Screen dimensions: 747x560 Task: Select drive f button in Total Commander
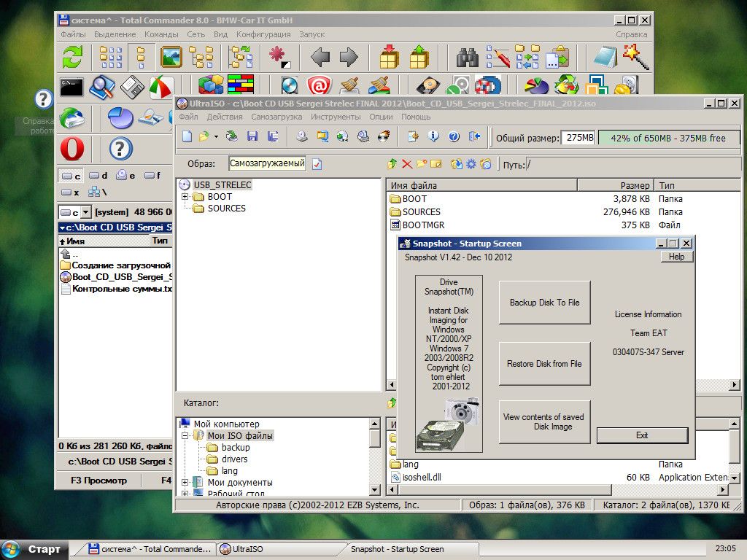[152, 176]
